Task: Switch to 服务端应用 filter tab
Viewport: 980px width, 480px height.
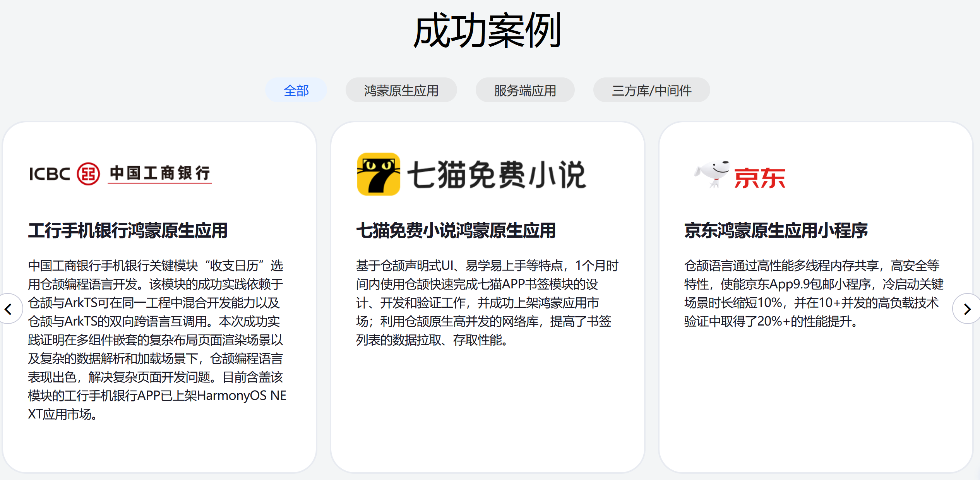Action: (x=525, y=91)
